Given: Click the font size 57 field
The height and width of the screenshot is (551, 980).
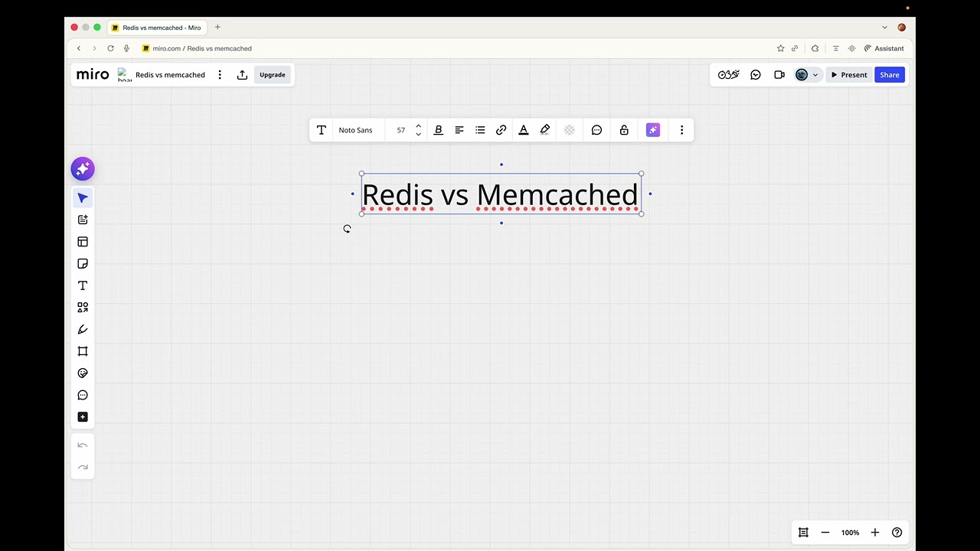Looking at the screenshot, I should [x=400, y=130].
